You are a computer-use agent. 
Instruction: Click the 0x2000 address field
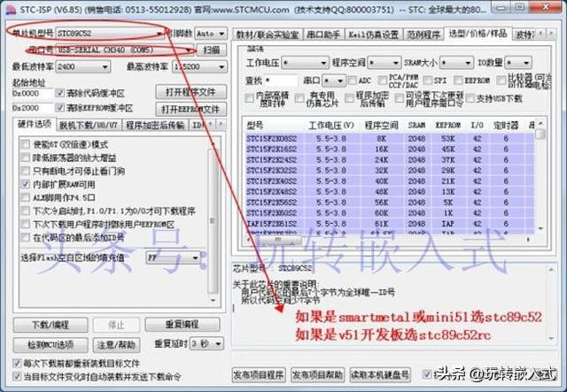pyautogui.click(x=32, y=108)
